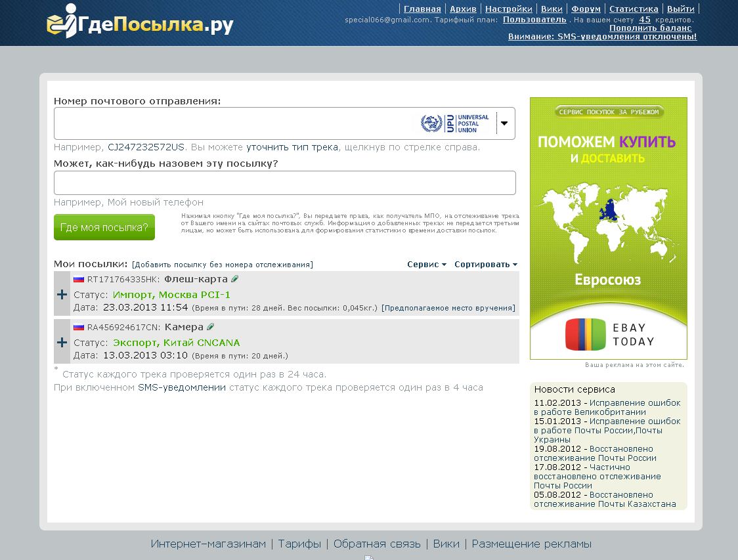Open the 15.01.2013 Почты России, Украины news item

tap(607, 431)
